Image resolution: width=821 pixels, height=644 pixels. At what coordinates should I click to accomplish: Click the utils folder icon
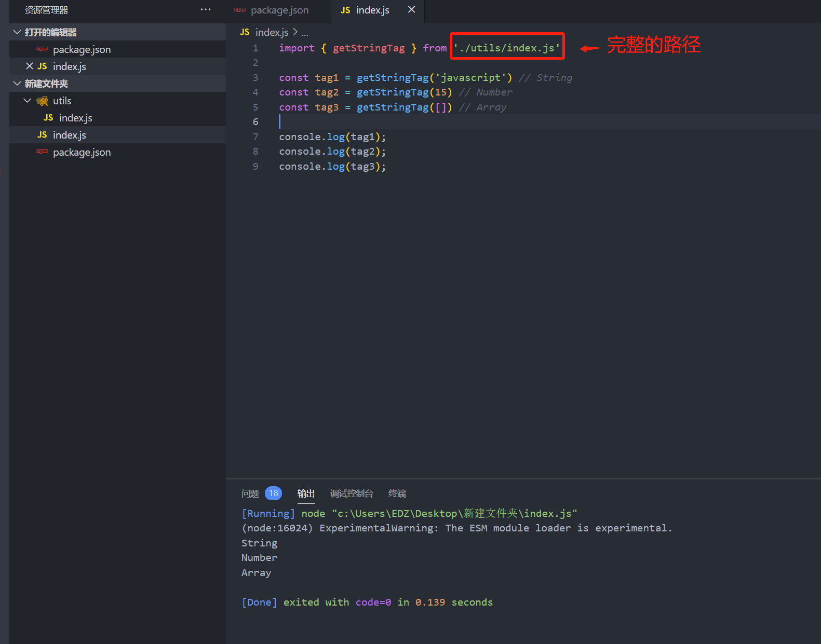coord(43,101)
